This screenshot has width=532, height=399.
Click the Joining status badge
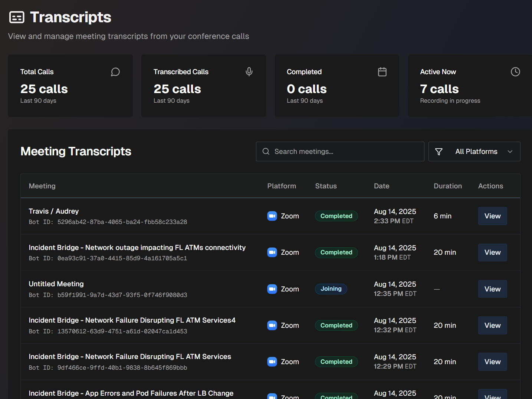point(331,289)
